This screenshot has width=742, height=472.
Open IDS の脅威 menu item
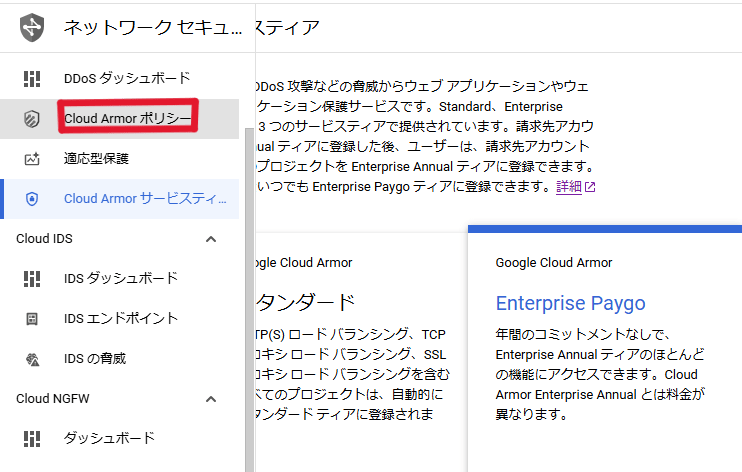(x=119, y=359)
